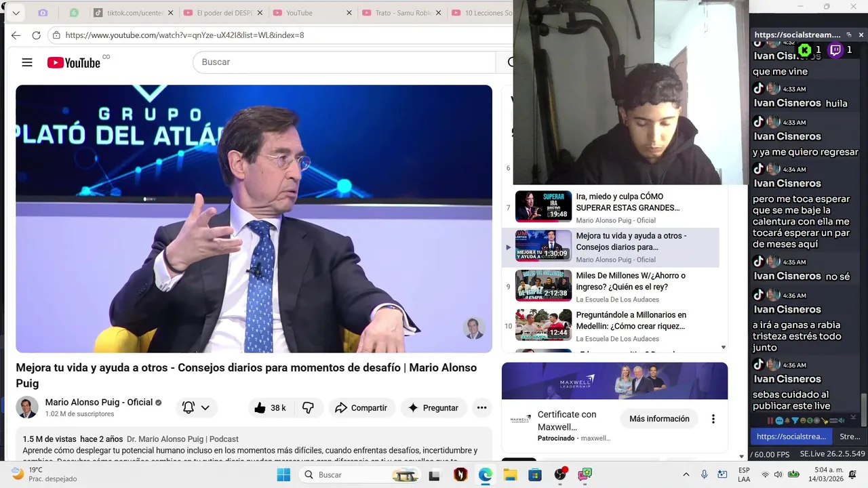868x488 pixels.
Task: Click the Windows Start button
Action: click(x=283, y=474)
